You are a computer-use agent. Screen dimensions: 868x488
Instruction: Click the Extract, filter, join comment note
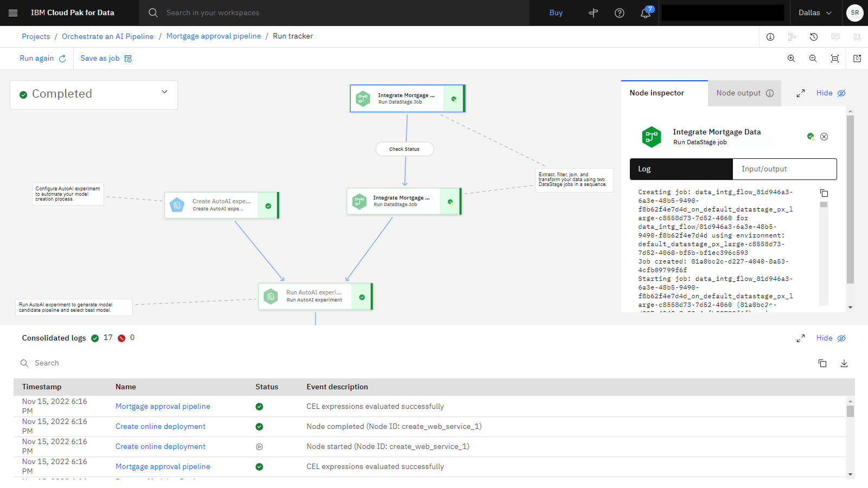[x=573, y=180]
